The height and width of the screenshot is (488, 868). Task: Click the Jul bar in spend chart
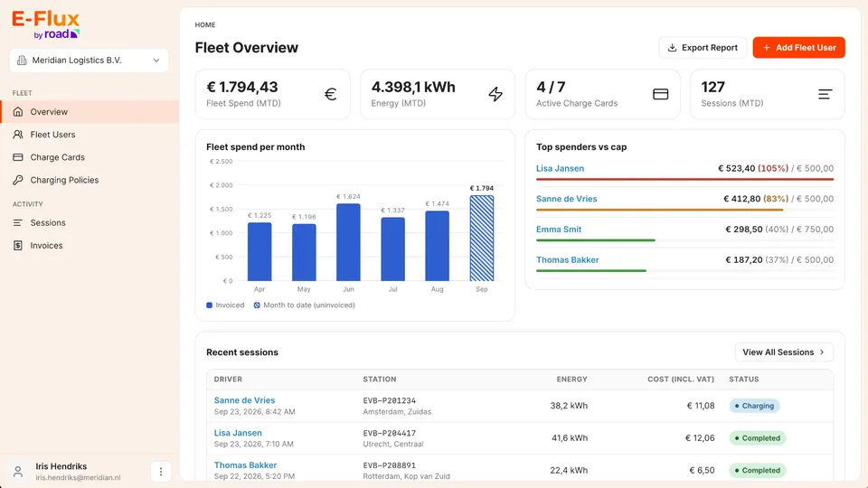tap(393, 249)
